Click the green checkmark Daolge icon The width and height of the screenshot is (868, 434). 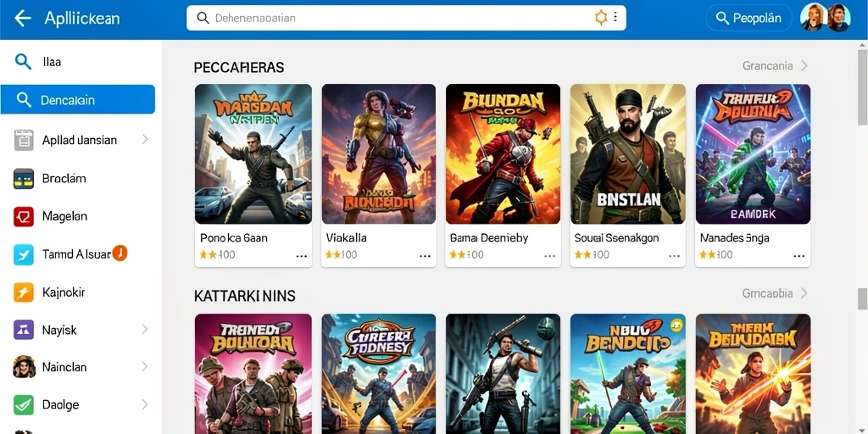tap(24, 405)
